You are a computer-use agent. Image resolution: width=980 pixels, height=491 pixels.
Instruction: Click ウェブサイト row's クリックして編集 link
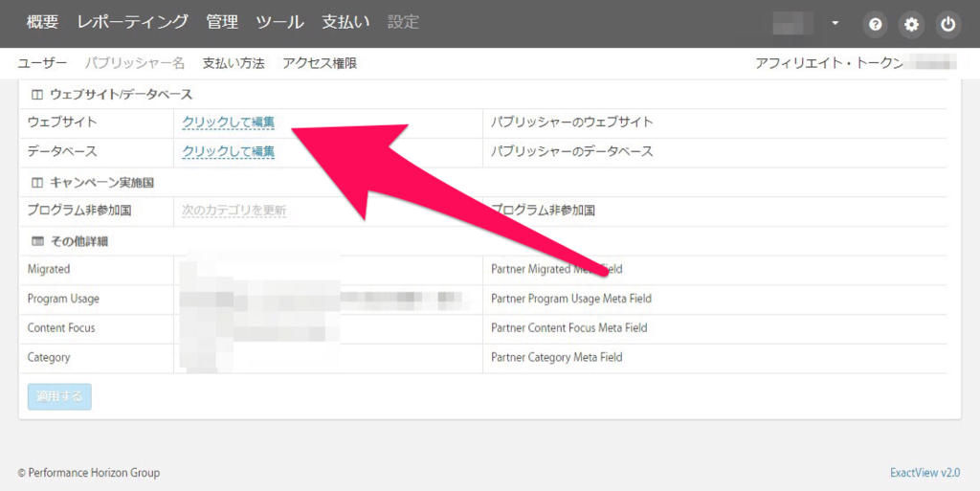[x=228, y=123]
